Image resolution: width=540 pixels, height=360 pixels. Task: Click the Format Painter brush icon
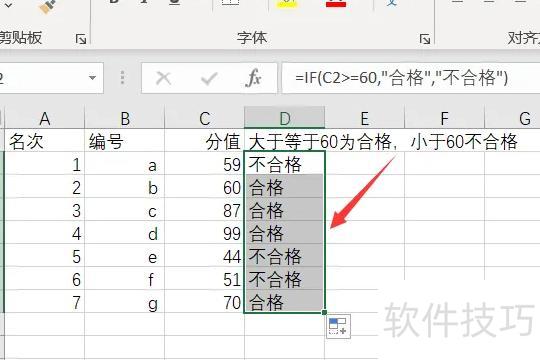click(x=48, y=6)
